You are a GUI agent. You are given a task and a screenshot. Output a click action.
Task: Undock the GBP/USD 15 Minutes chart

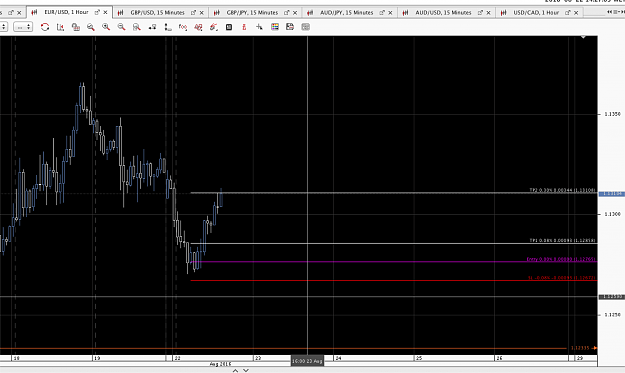(193, 13)
